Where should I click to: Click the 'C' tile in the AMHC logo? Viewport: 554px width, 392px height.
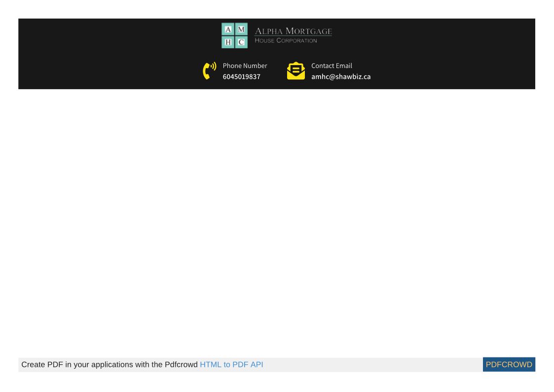click(241, 42)
